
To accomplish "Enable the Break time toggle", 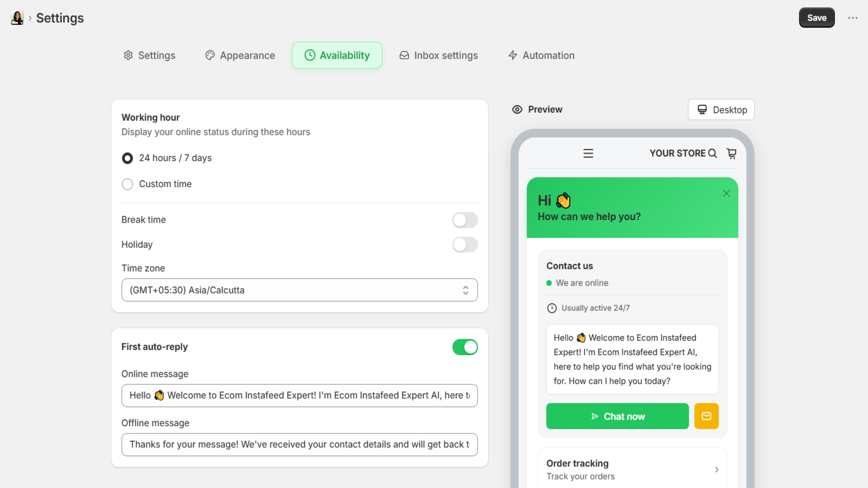I will click(x=465, y=220).
